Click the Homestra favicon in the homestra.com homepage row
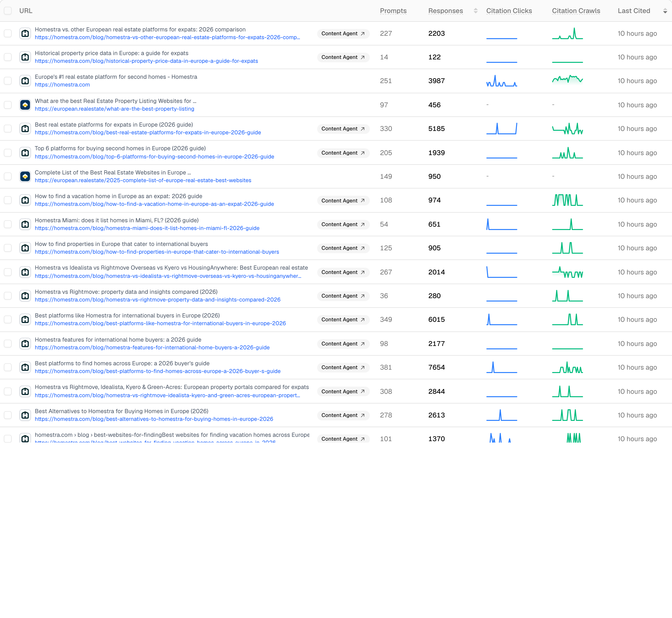 coord(25,81)
